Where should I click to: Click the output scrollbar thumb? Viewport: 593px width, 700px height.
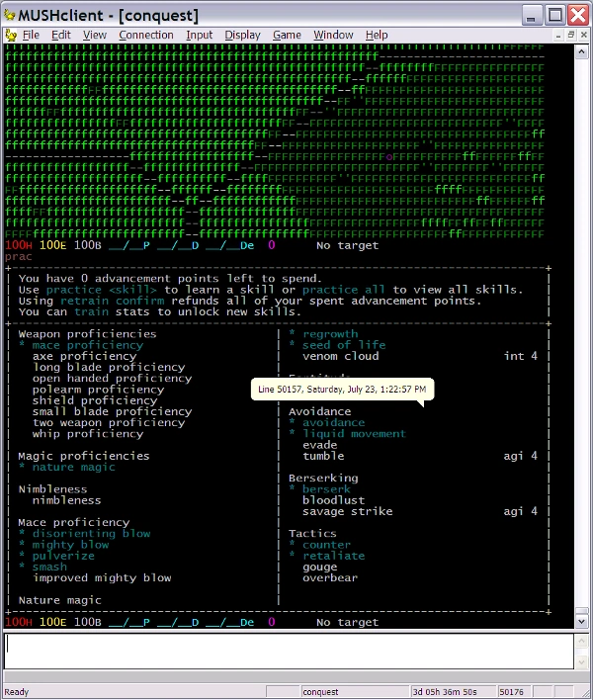click(x=581, y=611)
